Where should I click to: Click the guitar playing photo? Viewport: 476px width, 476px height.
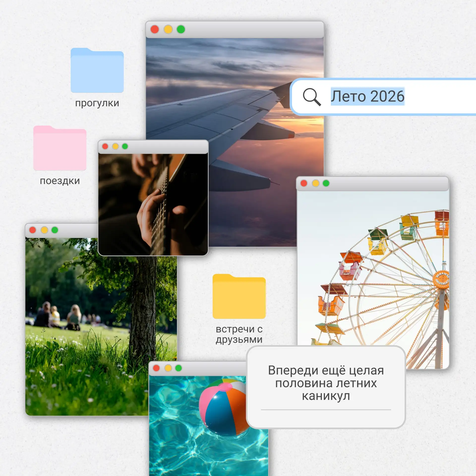coord(153,205)
